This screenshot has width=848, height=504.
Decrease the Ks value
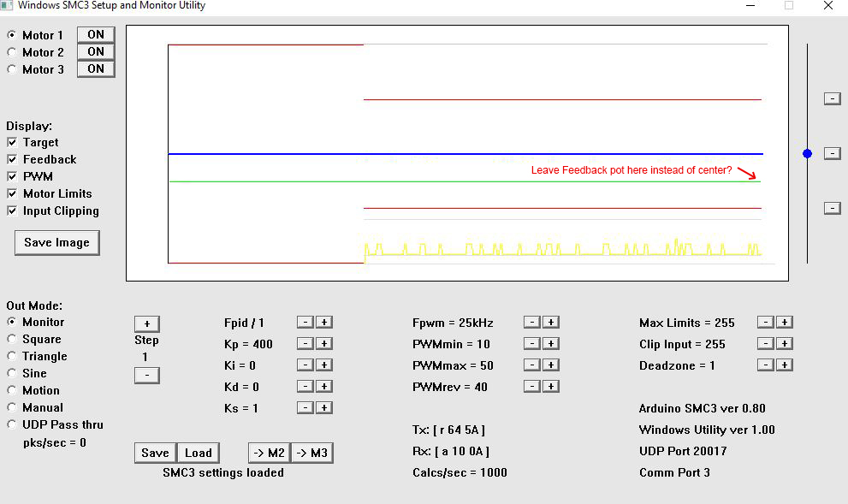(x=305, y=408)
